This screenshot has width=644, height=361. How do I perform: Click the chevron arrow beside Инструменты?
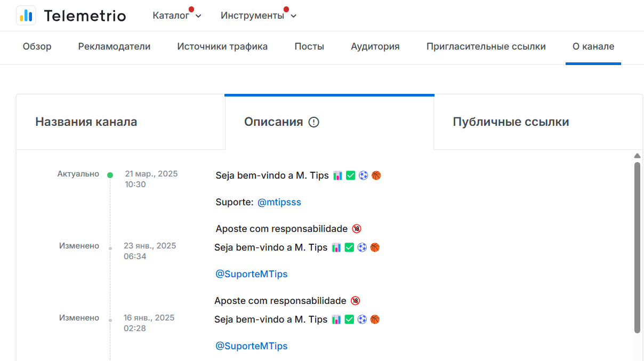click(x=294, y=16)
